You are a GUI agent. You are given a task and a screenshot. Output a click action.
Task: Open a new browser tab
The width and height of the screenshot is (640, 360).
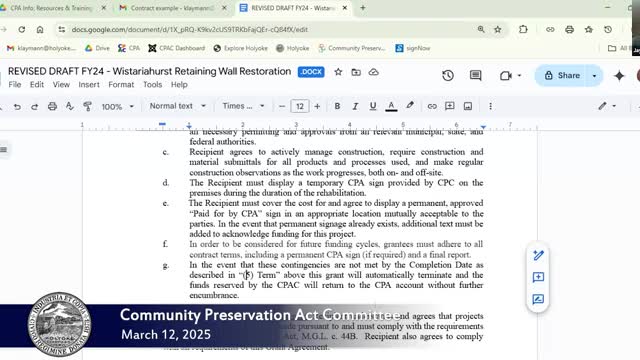[x=362, y=8]
